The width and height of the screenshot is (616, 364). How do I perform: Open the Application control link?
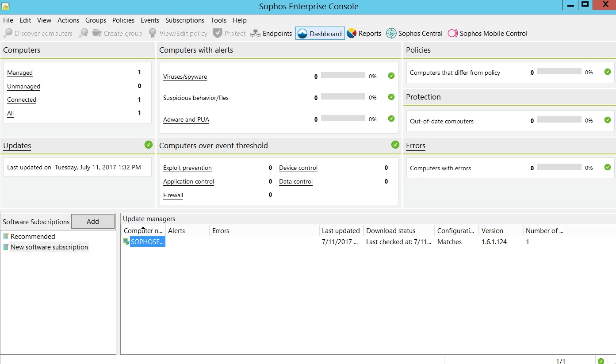[x=188, y=182]
